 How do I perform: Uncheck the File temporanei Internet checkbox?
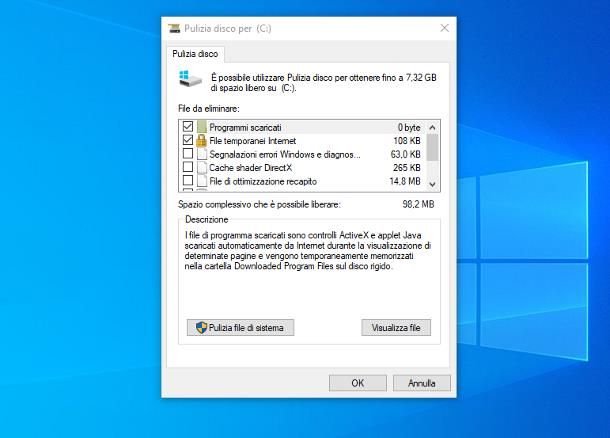[x=188, y=140]
